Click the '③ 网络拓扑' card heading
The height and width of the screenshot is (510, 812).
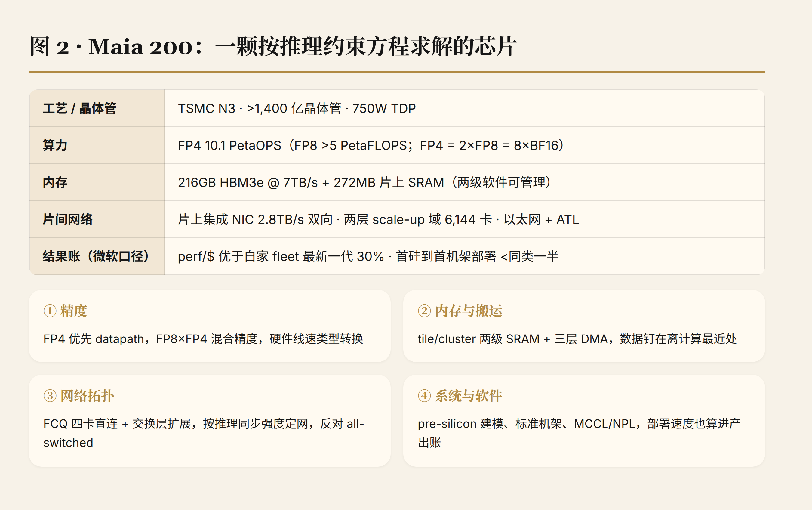(x=79, y=396)
